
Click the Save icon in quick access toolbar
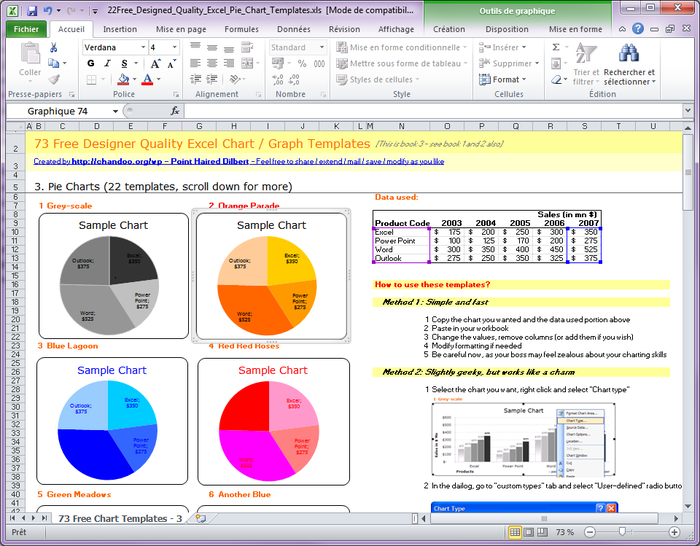32,10
